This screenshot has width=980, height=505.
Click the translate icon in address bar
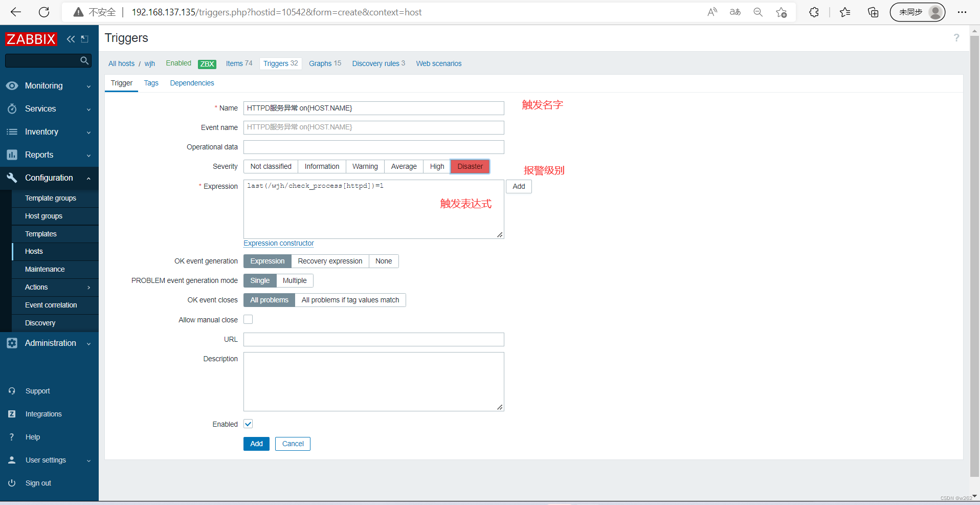pyautogui.click(x=735, y=12)
